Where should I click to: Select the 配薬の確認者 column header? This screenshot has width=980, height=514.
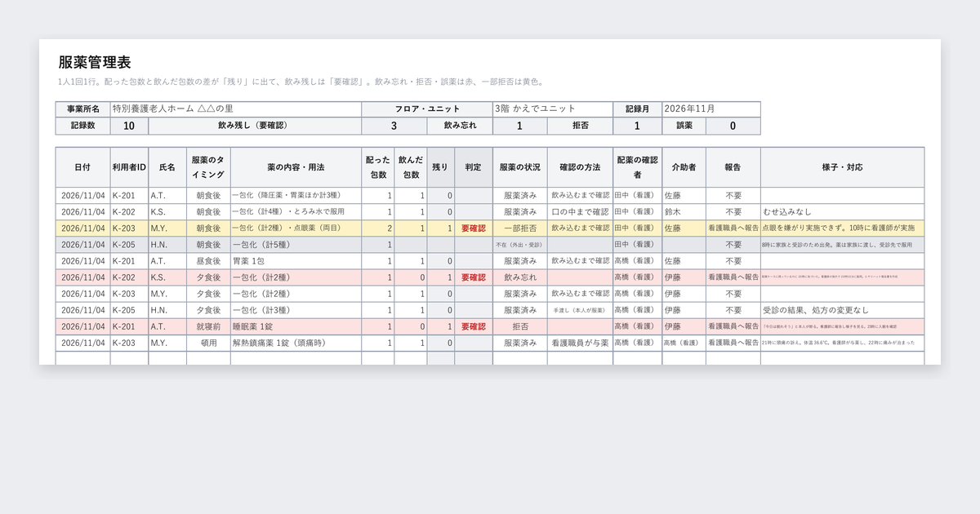[638, 167]
